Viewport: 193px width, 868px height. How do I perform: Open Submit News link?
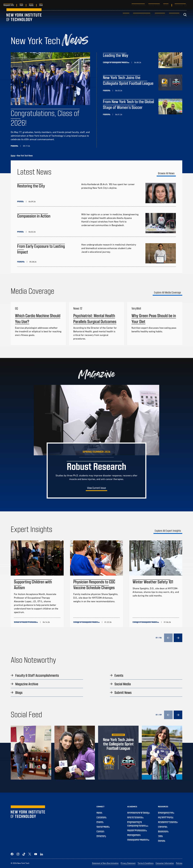[123, 693]
